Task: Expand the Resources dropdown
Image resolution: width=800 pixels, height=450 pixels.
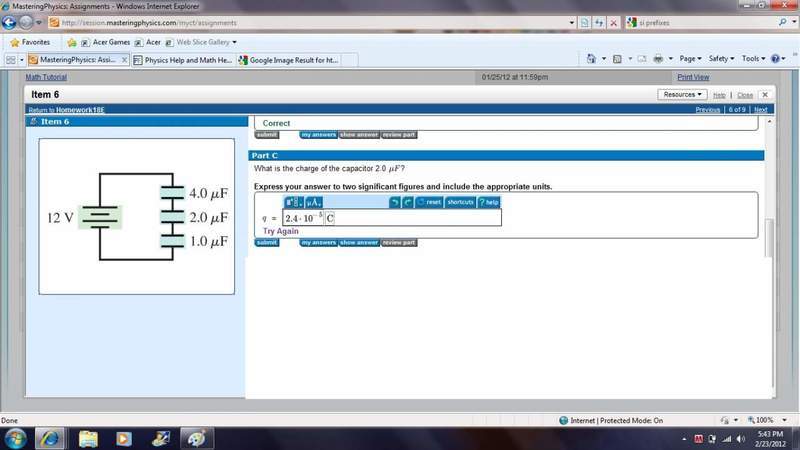Action: tap(682, 94)
